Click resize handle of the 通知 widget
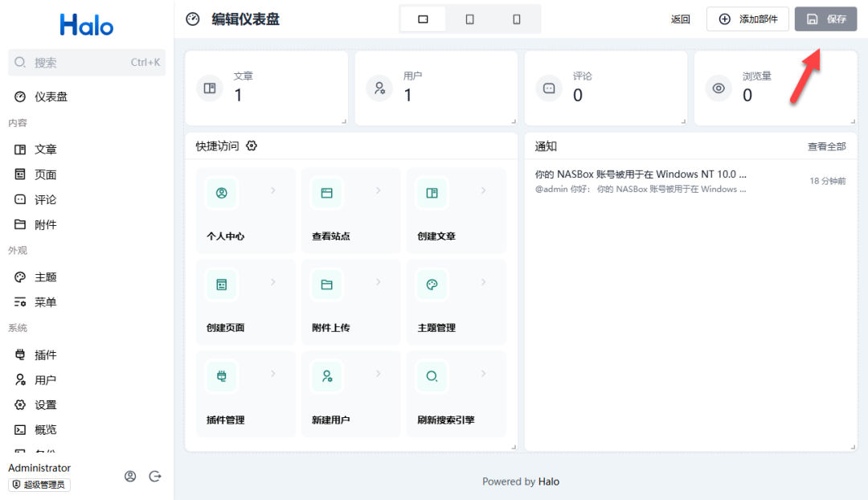This screenshot has height=500, width=868. click(x=853, y=447)
